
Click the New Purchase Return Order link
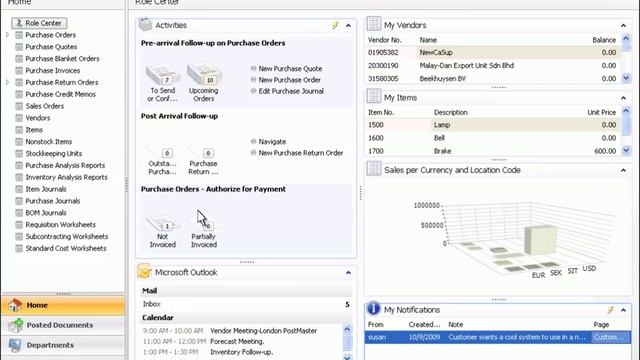click(301, 153)
